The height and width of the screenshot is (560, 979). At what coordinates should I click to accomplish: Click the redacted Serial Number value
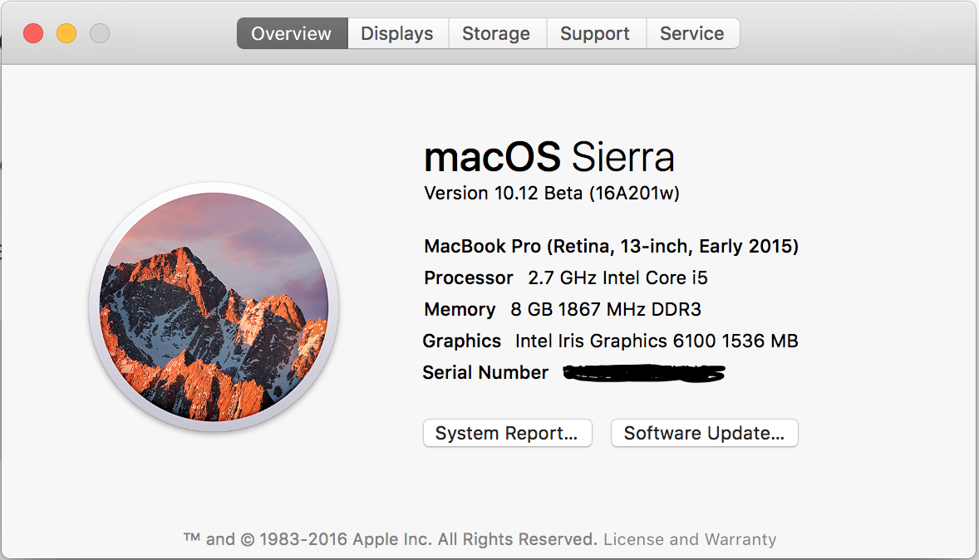tap(644, 373)
